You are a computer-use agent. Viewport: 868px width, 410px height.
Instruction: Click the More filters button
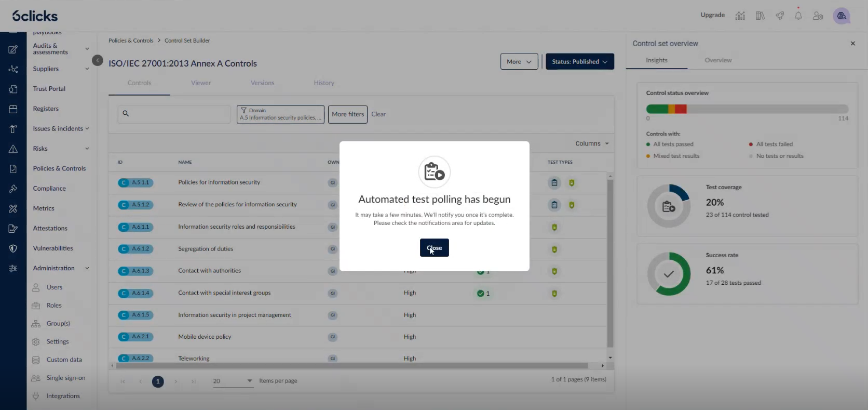tap(347, 114)
